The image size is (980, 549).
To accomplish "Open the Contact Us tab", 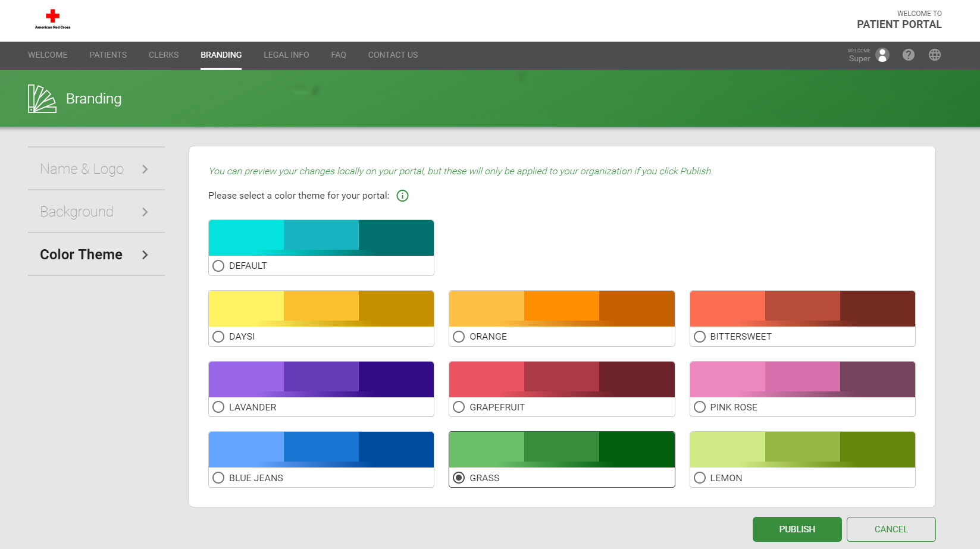I will (x=393, y=55).
